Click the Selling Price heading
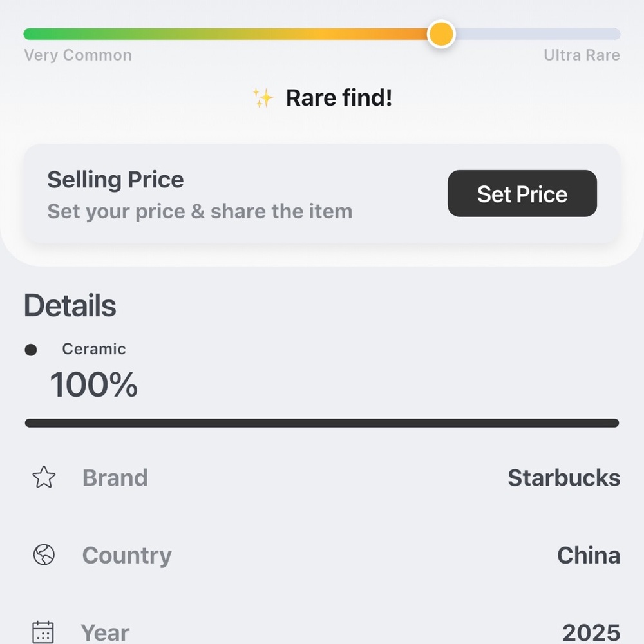Image resolution: width=644 pixels, height=644 pixels. (x=115, y=180)
